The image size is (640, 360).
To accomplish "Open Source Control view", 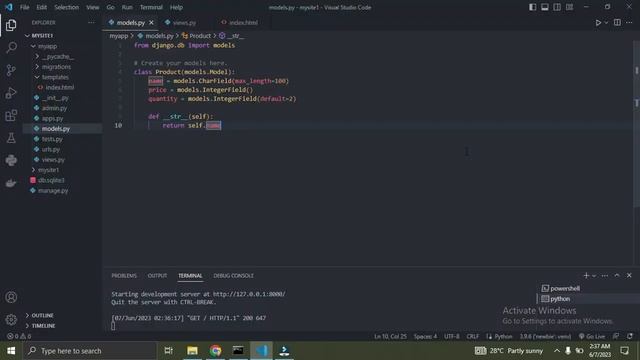I will 11,70.
